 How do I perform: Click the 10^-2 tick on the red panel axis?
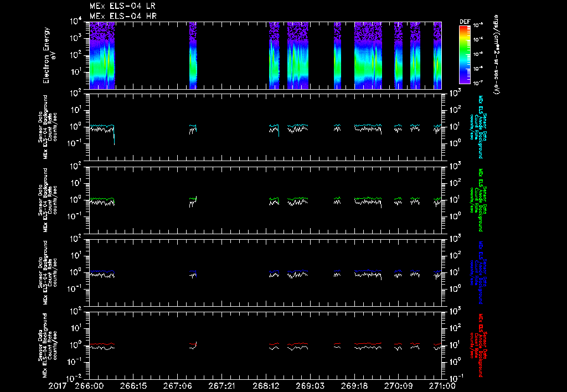click(x=75, y=379)
